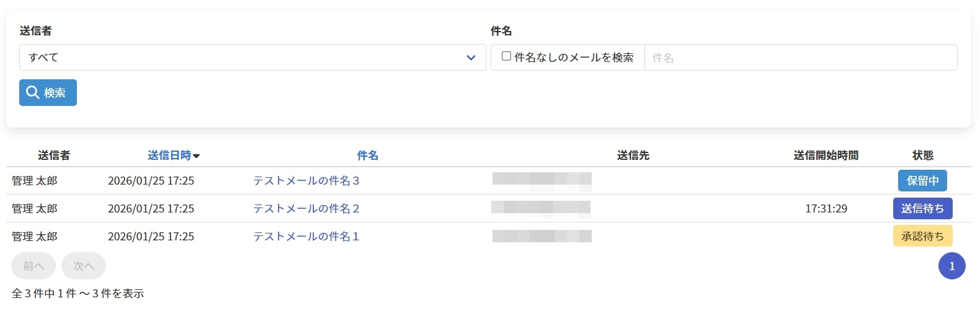Click the chevron in 送信者 dropdown
Screen dimensions: 980x311
tap(471, 58)
